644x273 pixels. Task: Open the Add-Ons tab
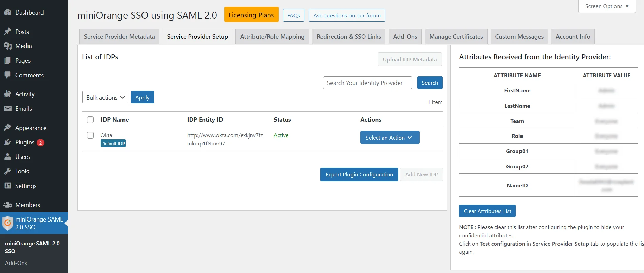405,37
